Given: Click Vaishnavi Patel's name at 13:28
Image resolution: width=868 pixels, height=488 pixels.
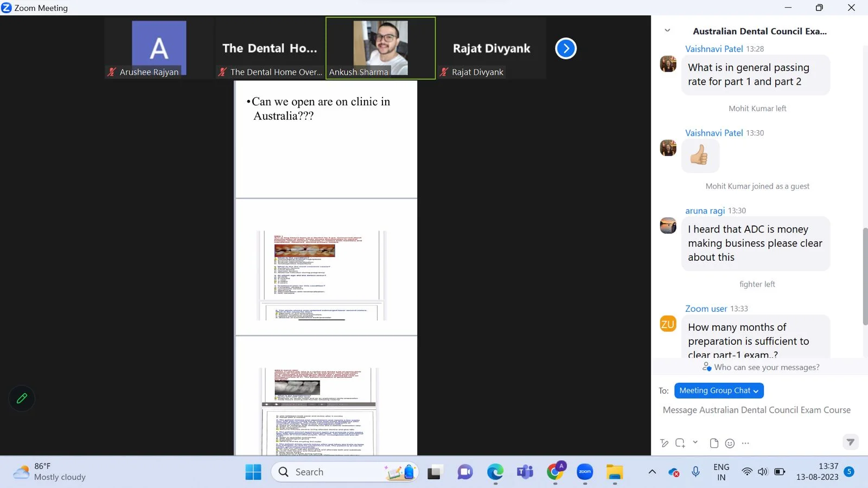Looking at the screenshot, I should [714, 49].
